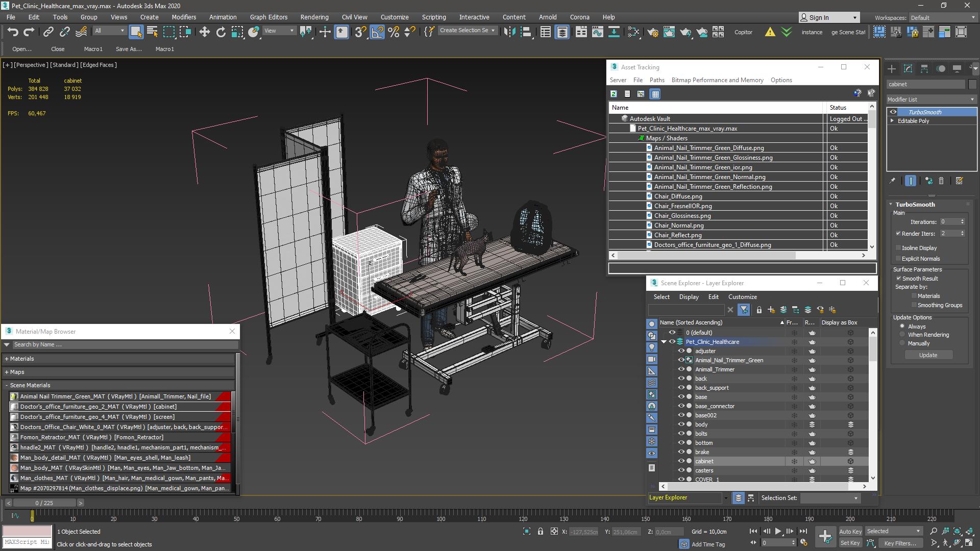The width and height of the screenshot is (980, 551).
Task: Click Configure Modifier Sets icon
Action: (959, 181)
